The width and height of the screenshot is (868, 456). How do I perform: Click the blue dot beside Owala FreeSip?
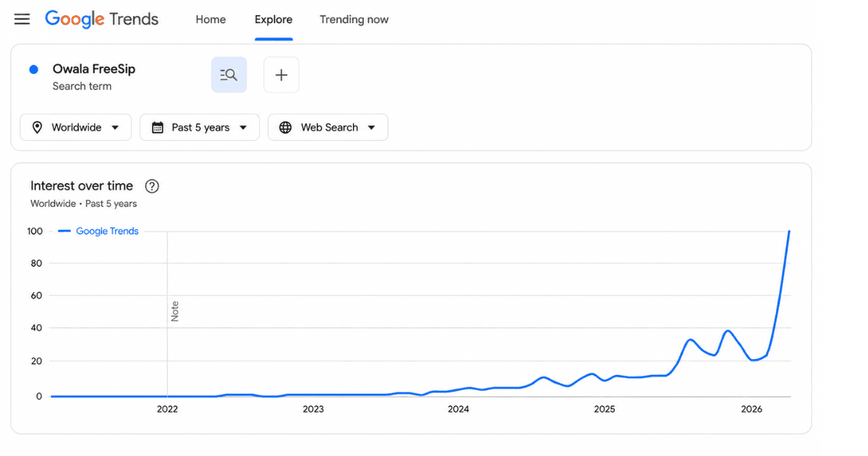tap(33, 69)
